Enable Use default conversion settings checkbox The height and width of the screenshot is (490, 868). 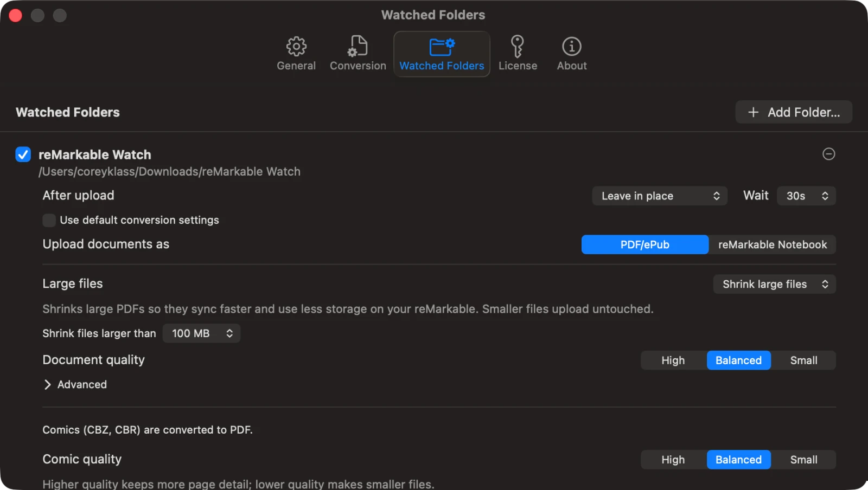[x=49, y=220]
